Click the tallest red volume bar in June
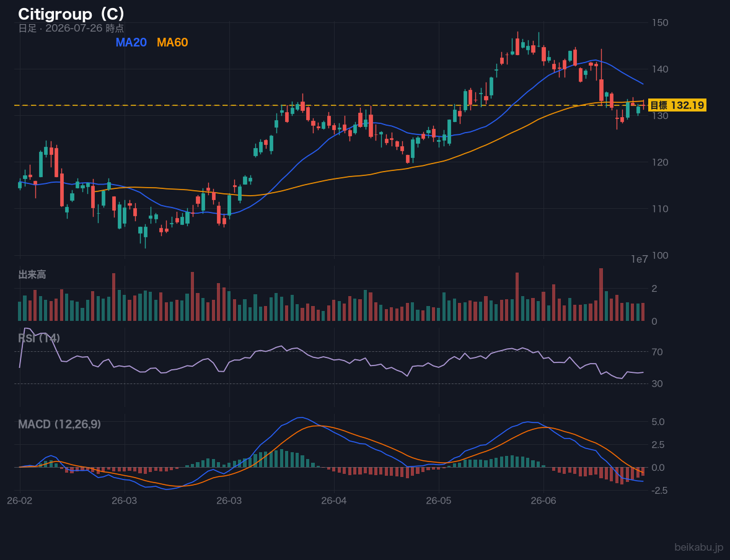Screen dimensions: 730x560 pos(601,295)
